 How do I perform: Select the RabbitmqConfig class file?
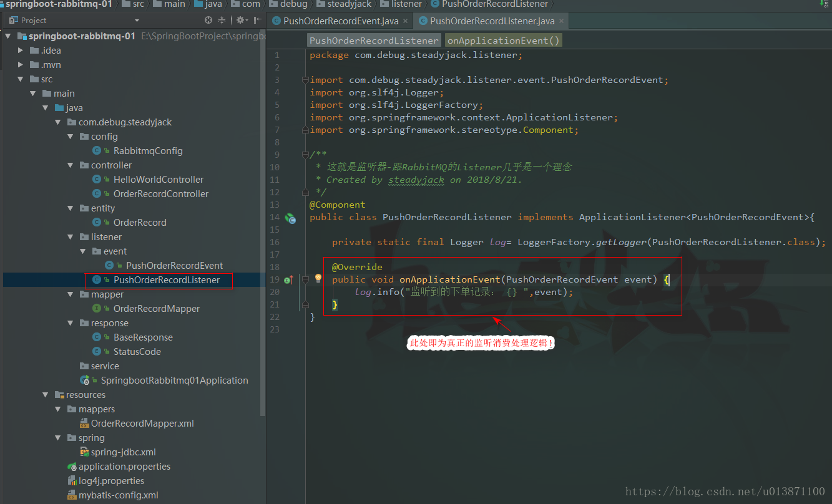(148, 151)
